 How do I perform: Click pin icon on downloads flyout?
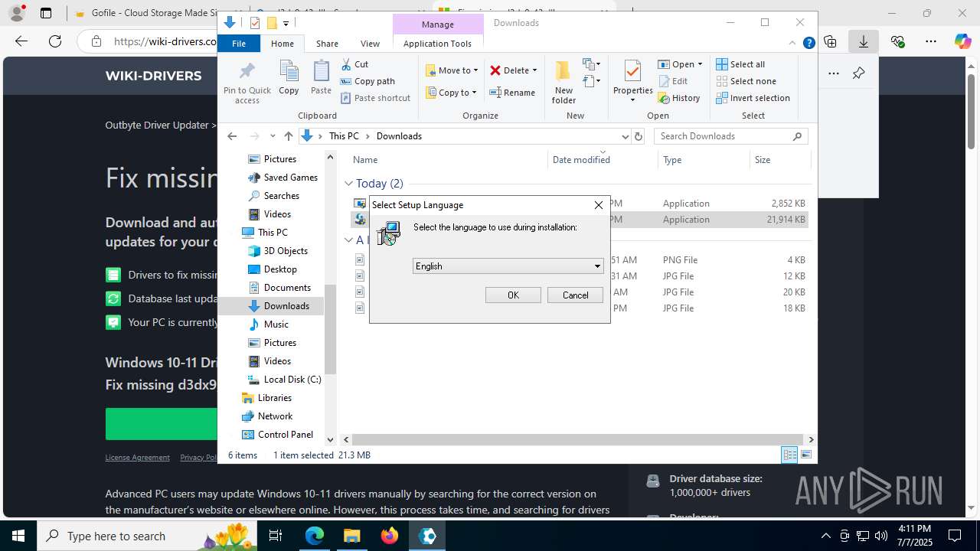pos(858,73)
